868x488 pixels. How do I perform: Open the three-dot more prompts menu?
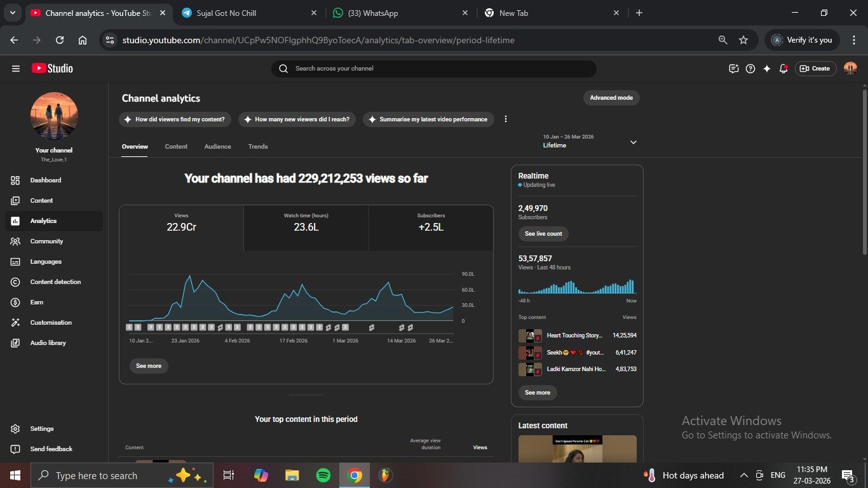coord(506,119)
